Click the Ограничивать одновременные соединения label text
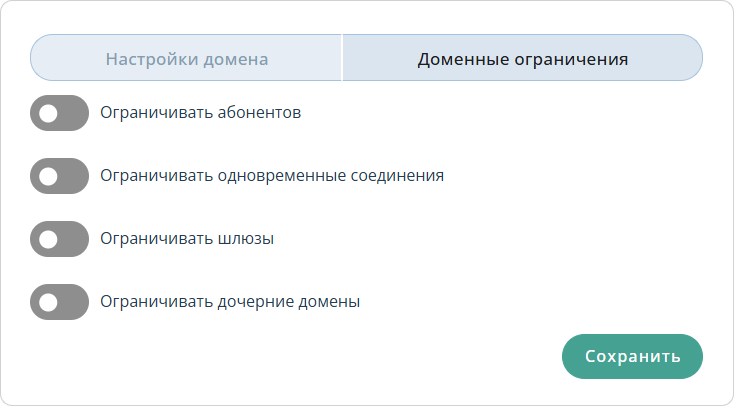This screenshot has height=406, width=734. pyautogui.click(x=272, y=176)
